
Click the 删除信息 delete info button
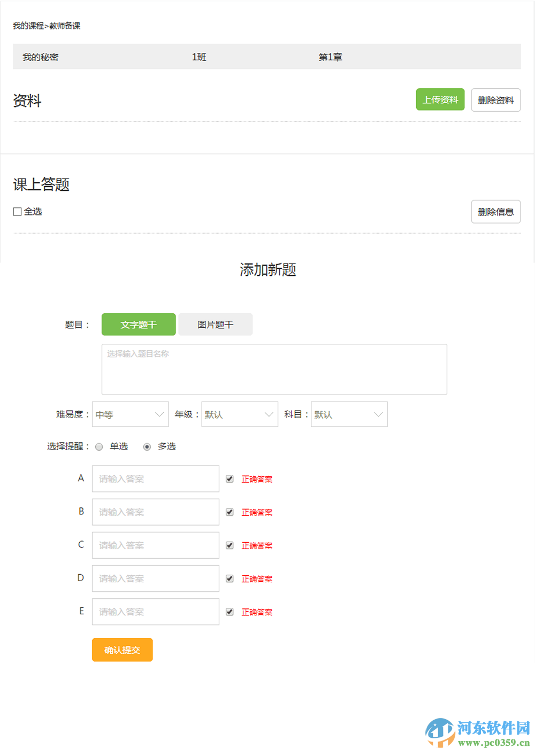point(495,212)
